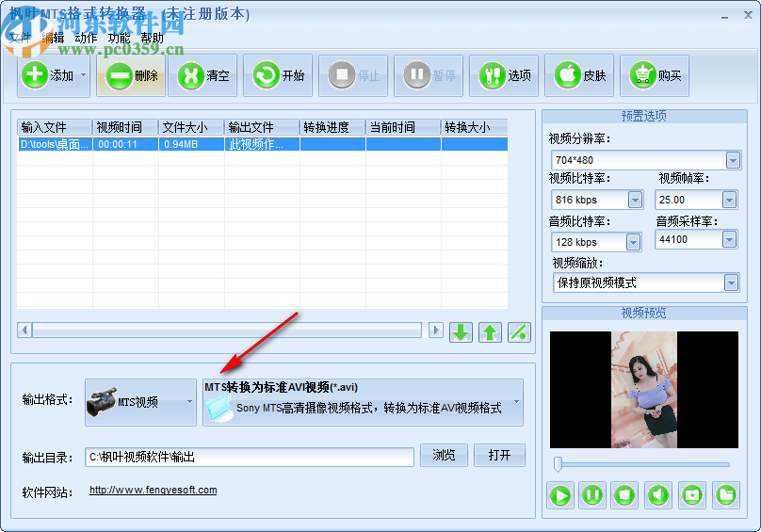761x532 pixels.
Task: Expand the 视频缩放 保持原视频模式 dropdown
Action: click(x=731, y=282)
